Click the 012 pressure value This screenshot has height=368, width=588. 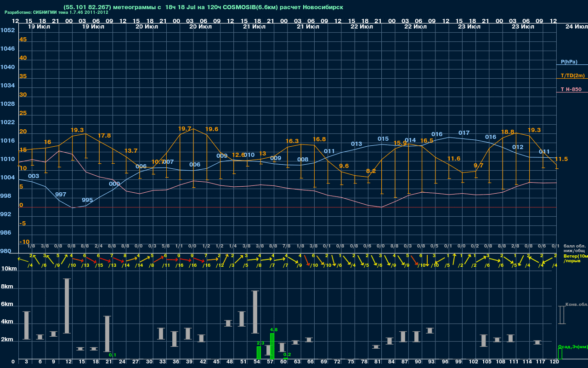pos(518,147)
